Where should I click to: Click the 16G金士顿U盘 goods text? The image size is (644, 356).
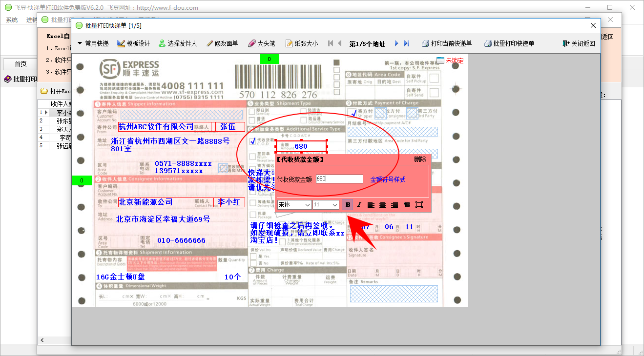(x=120, y=277)
